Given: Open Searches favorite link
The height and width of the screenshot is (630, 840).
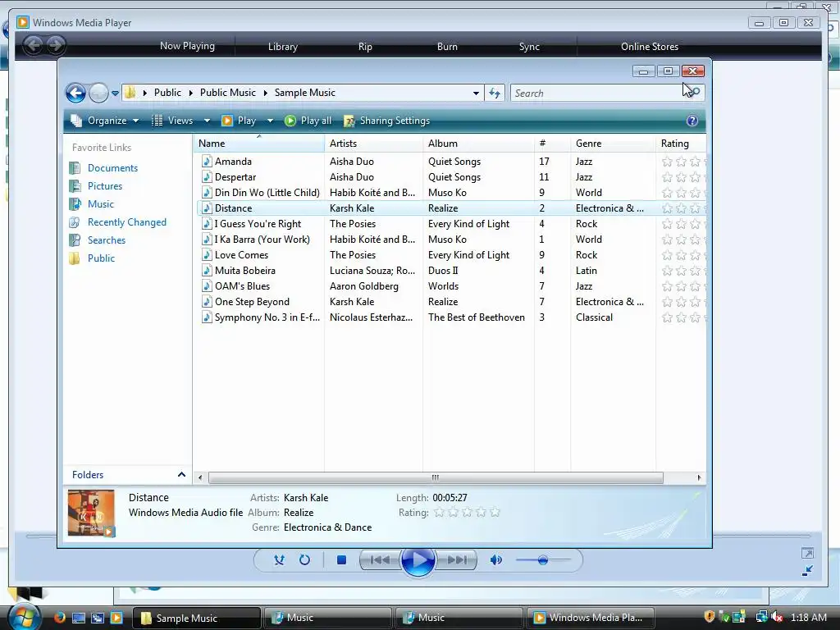Looking at the screenshot, I should click(107, 240).
